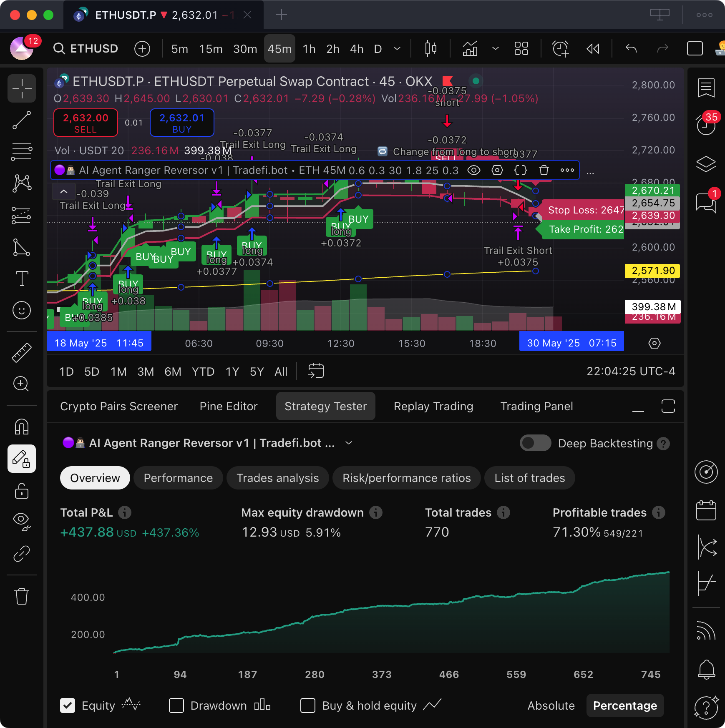
Task: Open the bar Replay rewind icon
Action: point(593,49)
